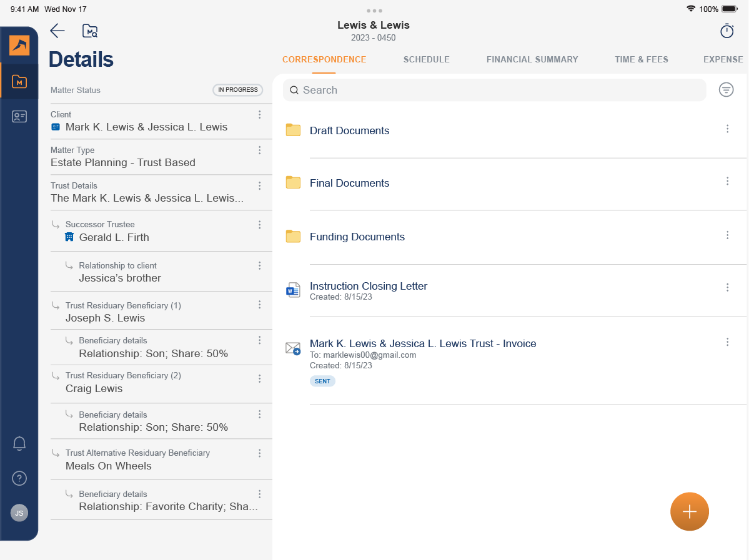Open the invoice three-dot options menu

click(x=727, y=342)
